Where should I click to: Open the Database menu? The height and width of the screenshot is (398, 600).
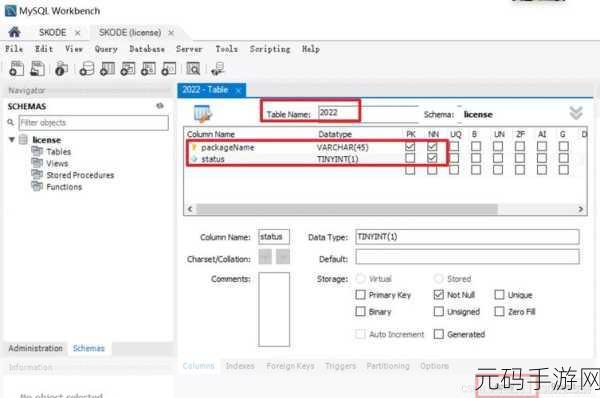click(x=147, y=49)
